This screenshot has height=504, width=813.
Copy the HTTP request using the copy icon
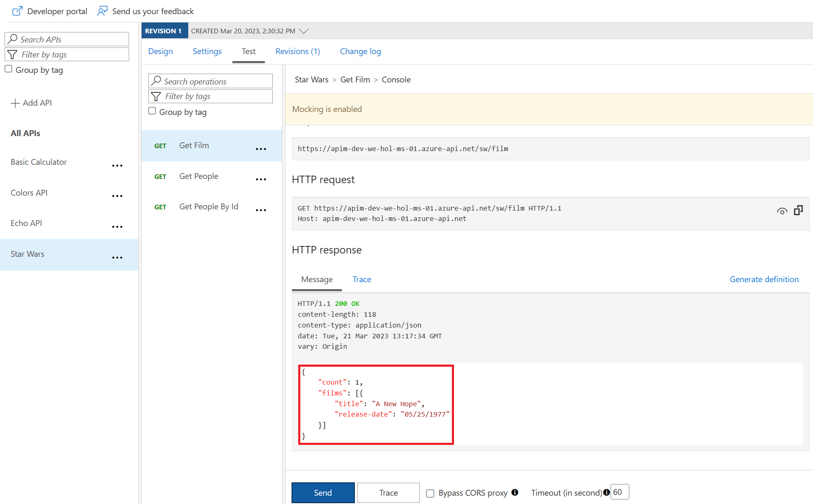[x=798, y=211]
